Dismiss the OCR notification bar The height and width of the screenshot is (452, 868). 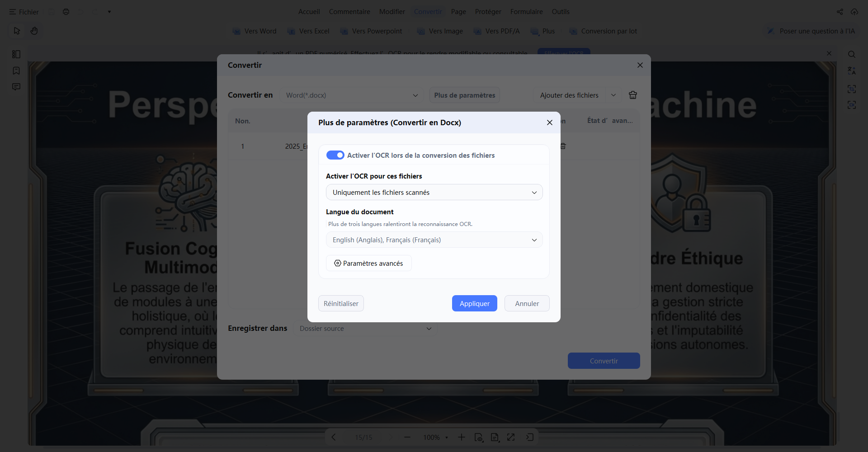coord(829,53)
